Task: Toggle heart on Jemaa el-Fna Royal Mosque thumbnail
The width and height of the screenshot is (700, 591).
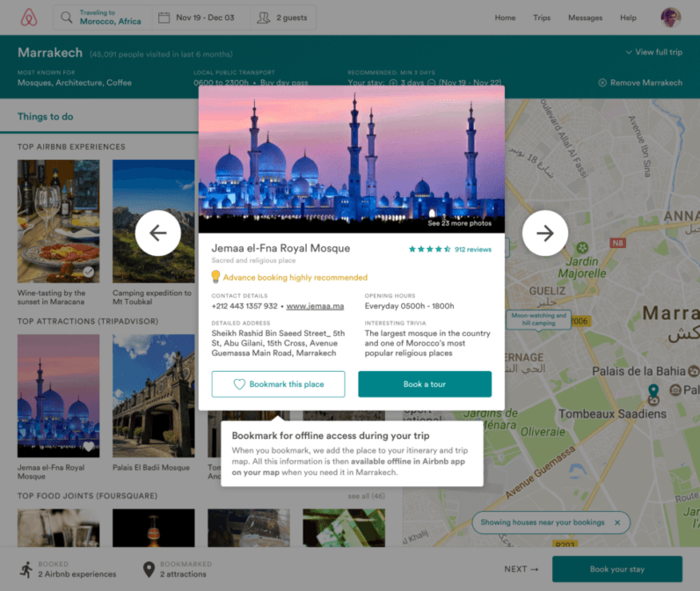Action: (x=89, y=446)
